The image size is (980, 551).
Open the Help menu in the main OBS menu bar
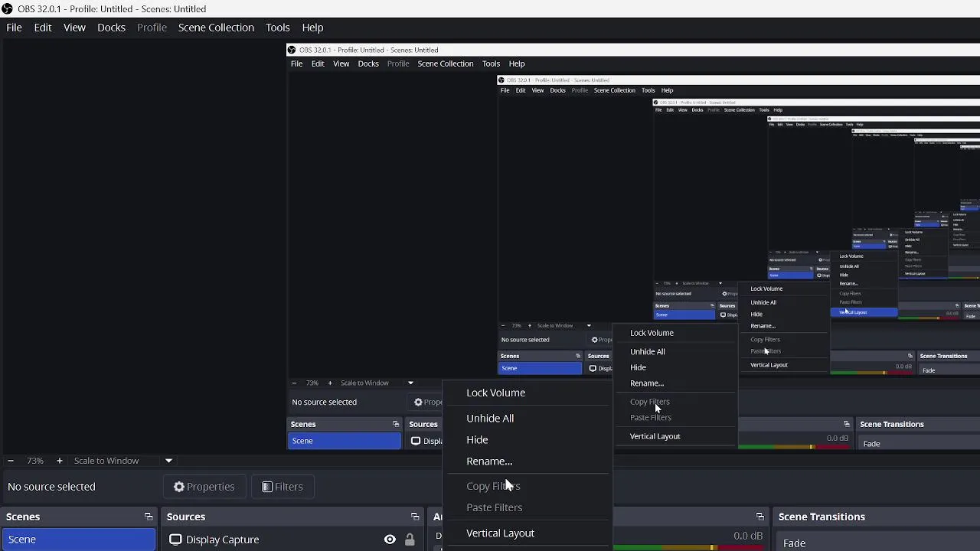point(312,28)
